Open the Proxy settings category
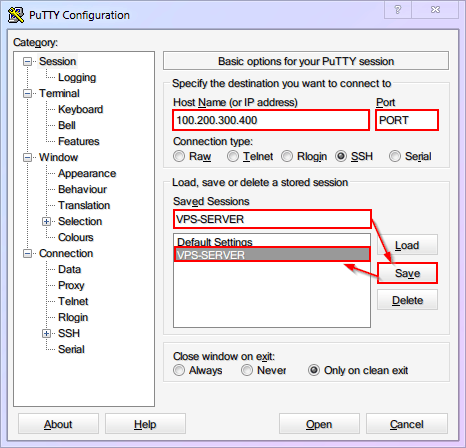466x448 pixels. [x=71, y=285]
